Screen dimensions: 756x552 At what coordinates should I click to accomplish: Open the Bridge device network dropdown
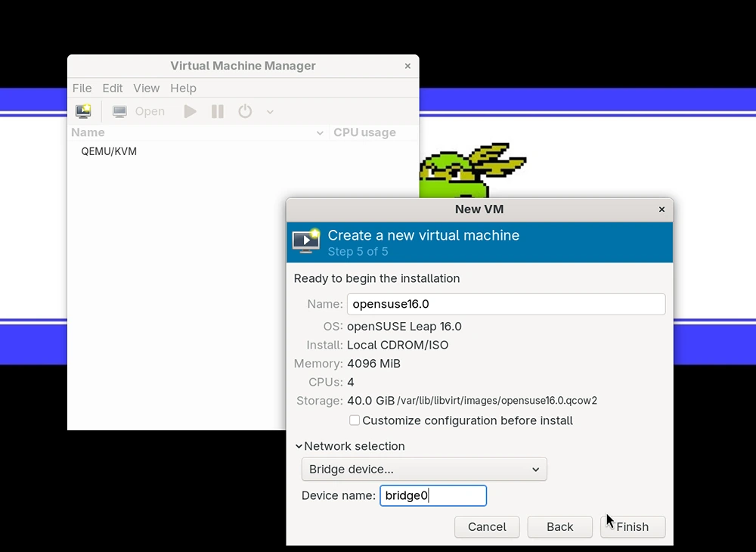[424, 469]
